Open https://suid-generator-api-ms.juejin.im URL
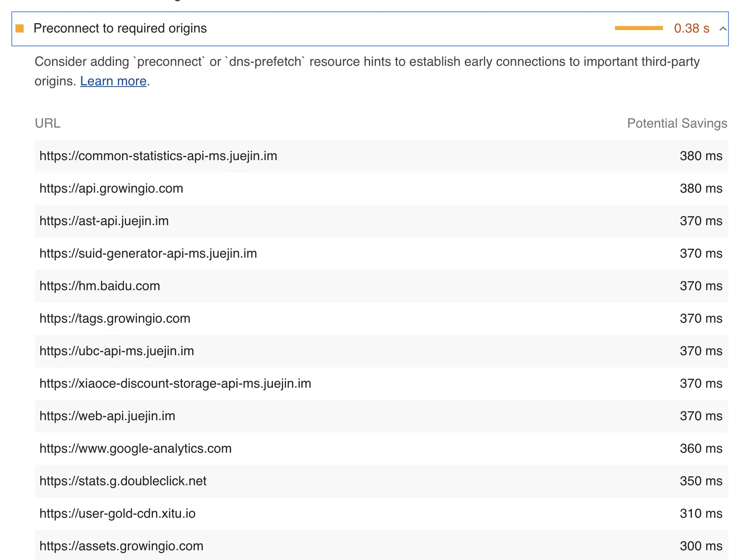750x560 pixels. click(148, 254)
